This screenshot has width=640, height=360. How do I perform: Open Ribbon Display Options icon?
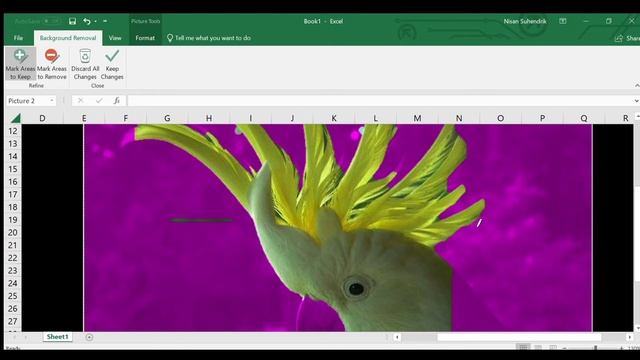pyautogui.click(x=562, y=21)
